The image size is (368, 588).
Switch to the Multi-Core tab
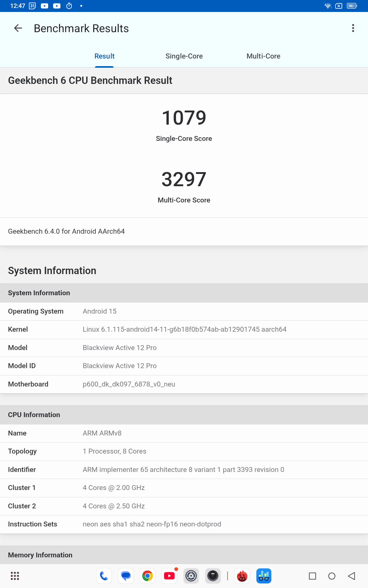(x=263, y=56)
